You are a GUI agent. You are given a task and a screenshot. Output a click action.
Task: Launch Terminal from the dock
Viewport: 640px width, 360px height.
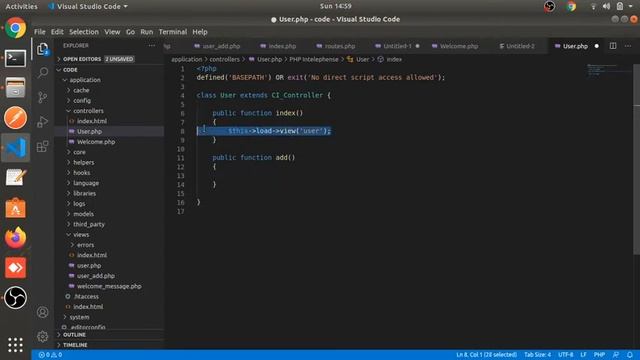click(x=16, y=58)
